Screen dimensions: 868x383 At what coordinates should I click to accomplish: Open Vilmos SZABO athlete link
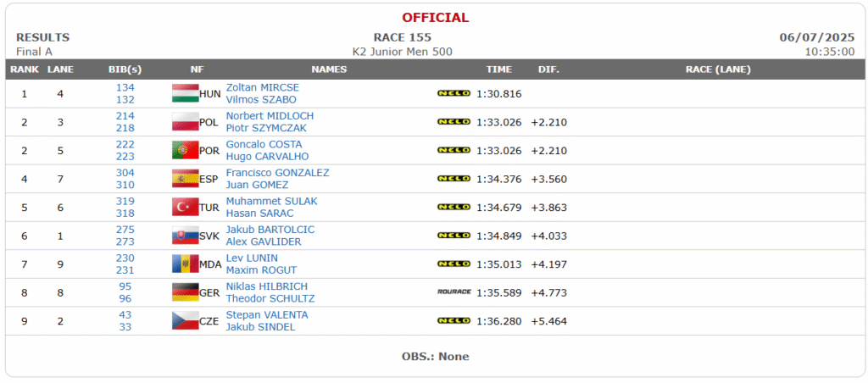pos(261,100)
